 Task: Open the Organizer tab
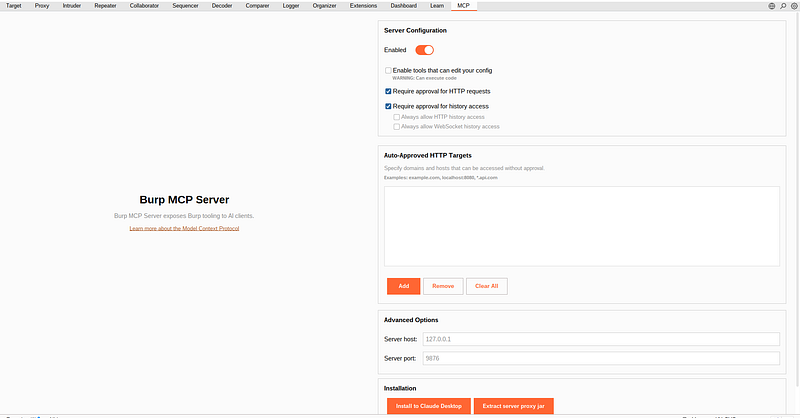324,6
